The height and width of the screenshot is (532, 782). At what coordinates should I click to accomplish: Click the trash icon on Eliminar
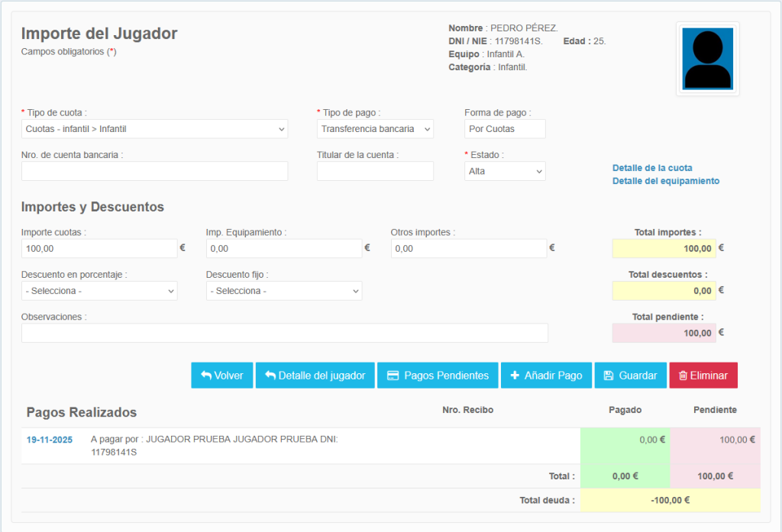click(682, 376)
